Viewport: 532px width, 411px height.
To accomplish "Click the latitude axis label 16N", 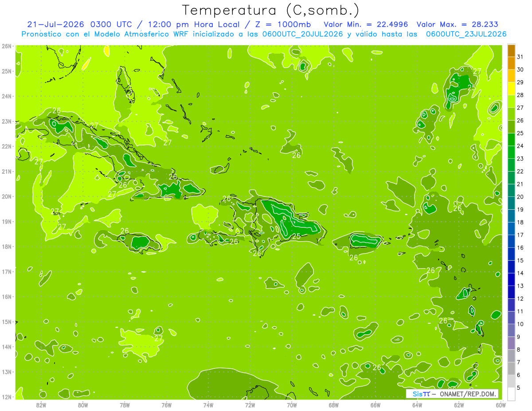I will point(7,297).
